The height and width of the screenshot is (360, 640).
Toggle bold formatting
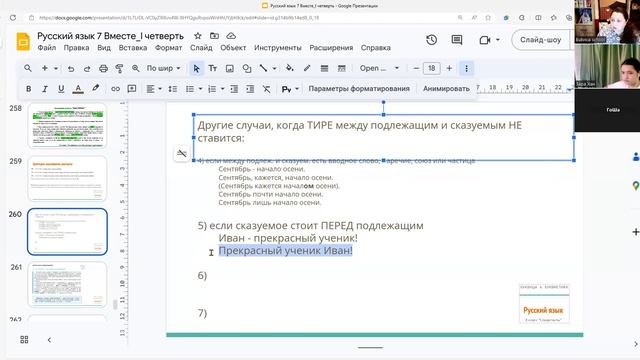[x=29, y=89]
